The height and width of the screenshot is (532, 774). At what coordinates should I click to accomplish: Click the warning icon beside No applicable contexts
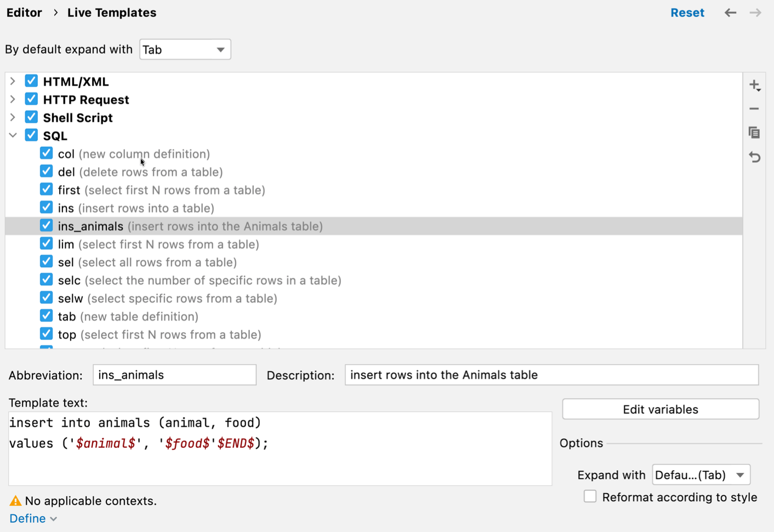point(15,501)
